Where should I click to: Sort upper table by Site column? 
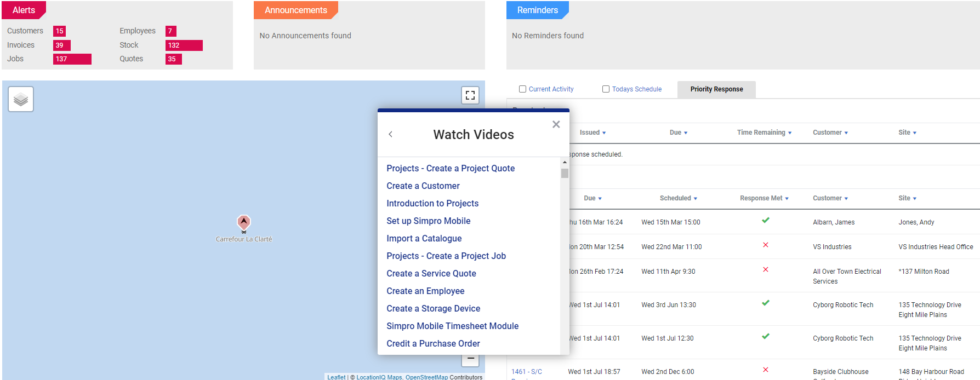pyautogui.click(x=907, y=133)
